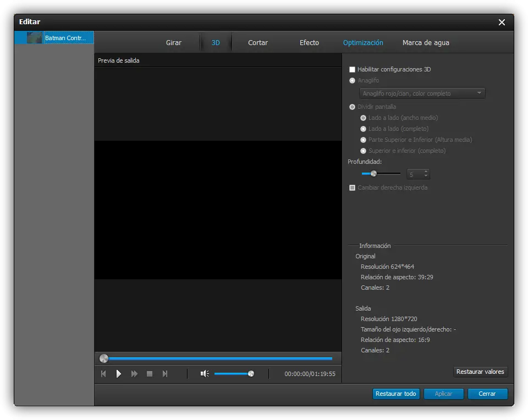Close the Editar dialog with X
The image size is (528, 420).
pos(502,23)
